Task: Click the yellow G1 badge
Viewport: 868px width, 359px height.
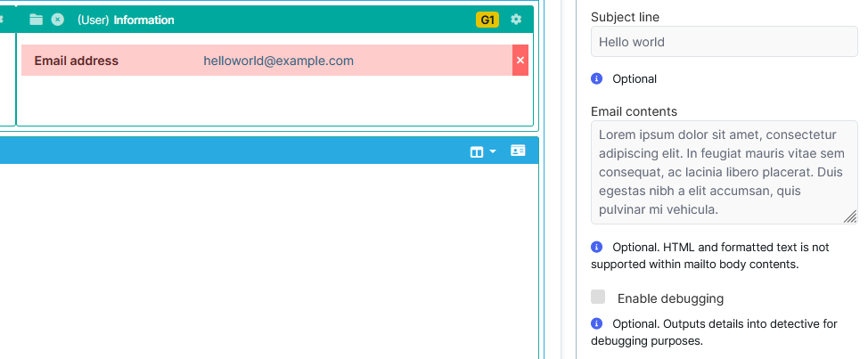Action: tap(487, 20)
